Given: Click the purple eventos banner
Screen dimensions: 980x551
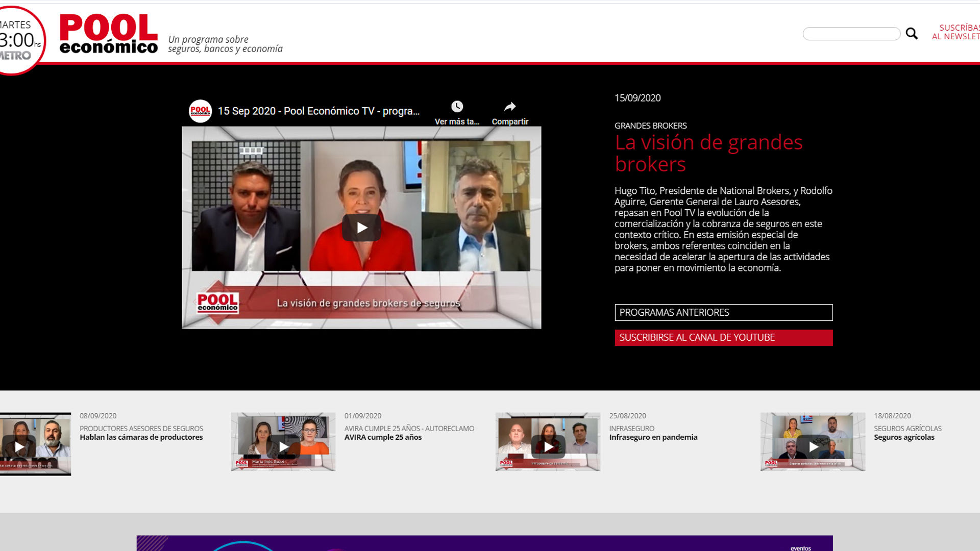Looking at the screenshot, I should [484, 543].
